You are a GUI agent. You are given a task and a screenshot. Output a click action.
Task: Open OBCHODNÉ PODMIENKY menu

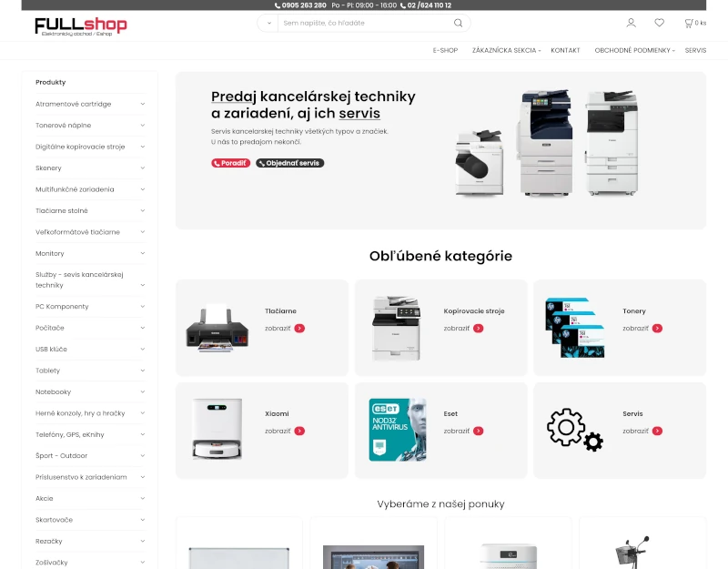point(634,50)
